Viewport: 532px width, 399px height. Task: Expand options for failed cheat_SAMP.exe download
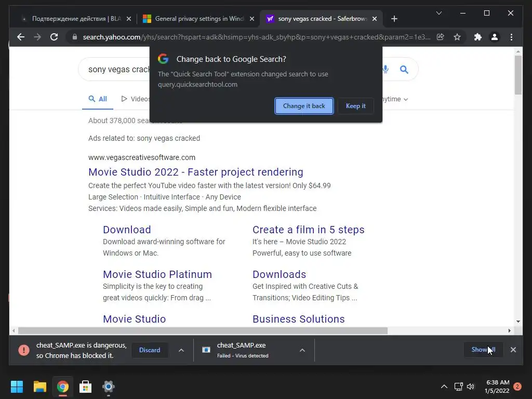tap(302, 350)
